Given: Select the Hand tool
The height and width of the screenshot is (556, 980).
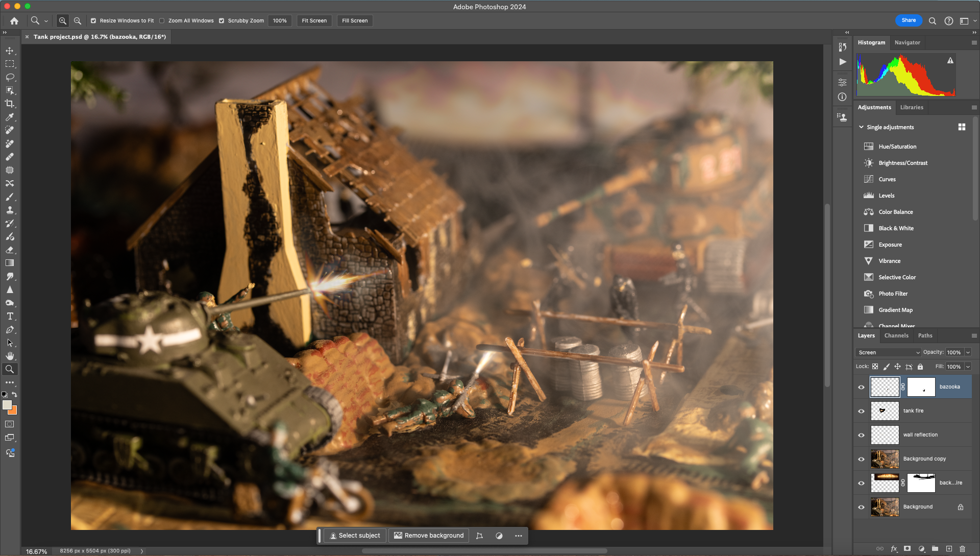Looking at the screenshot, I should coord(10,356).
